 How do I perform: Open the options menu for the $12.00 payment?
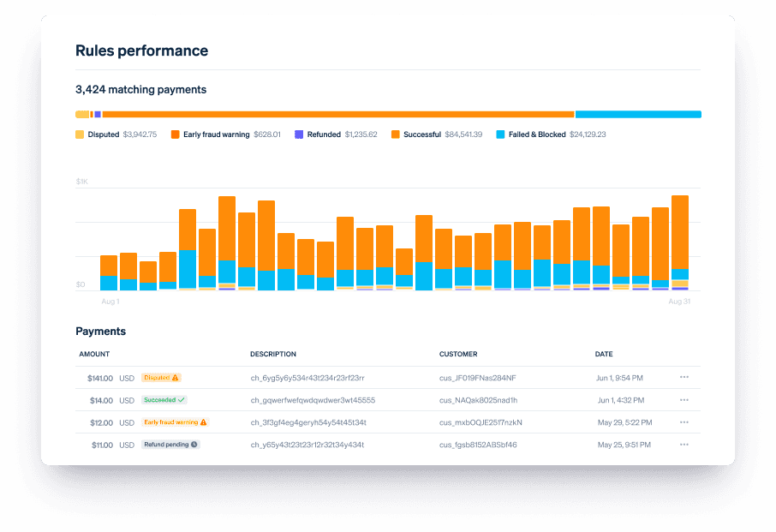[x=684, y=422]
